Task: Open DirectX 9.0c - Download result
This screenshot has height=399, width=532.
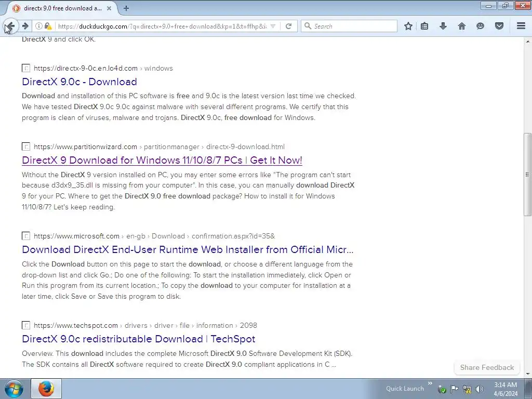Action: pyautogui.click(x=79, y=82)
